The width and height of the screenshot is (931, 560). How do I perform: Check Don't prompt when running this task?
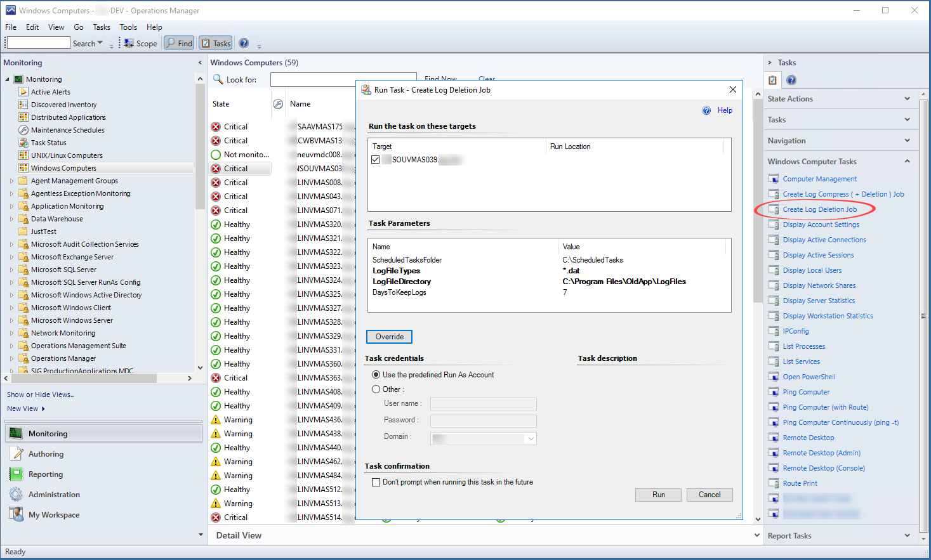click(x=376, y=482)
